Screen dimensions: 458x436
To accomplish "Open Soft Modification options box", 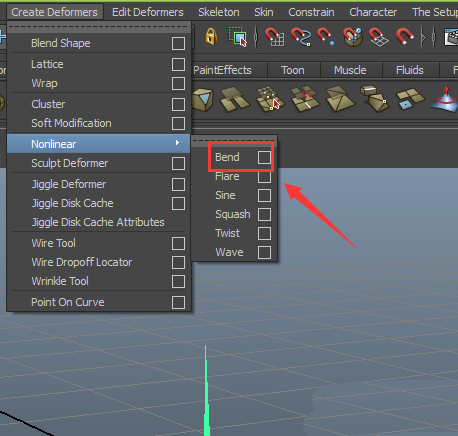I will tap(178, 123).
